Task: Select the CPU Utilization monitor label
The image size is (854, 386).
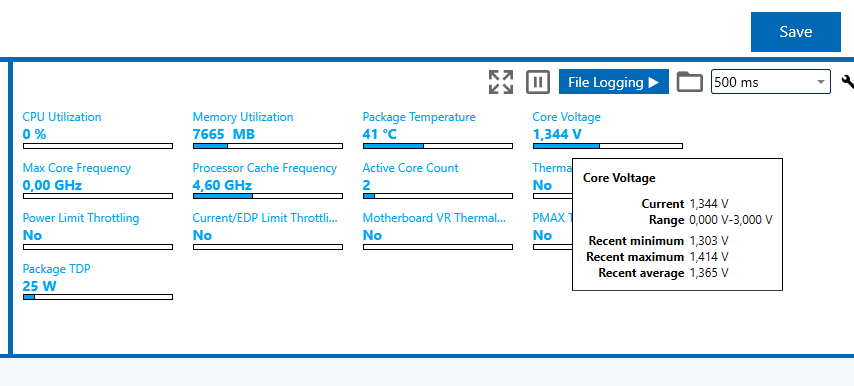Action: [62, 117]
